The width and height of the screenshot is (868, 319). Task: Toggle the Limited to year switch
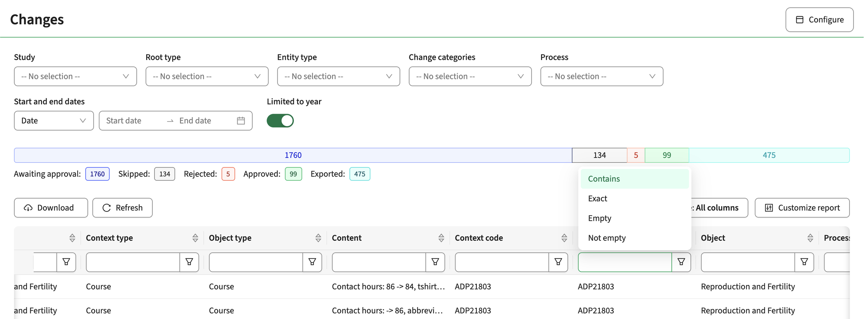280,121
